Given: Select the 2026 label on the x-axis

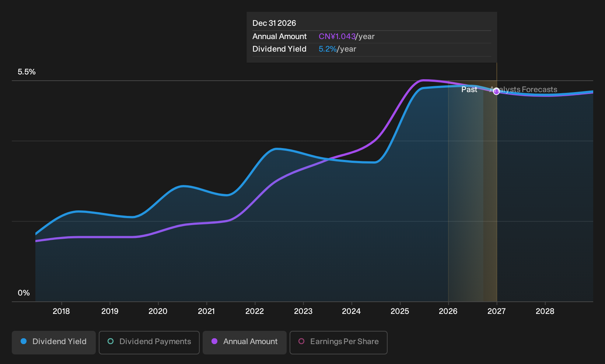Looking at the screenshot, I should [x=448, y=311].
